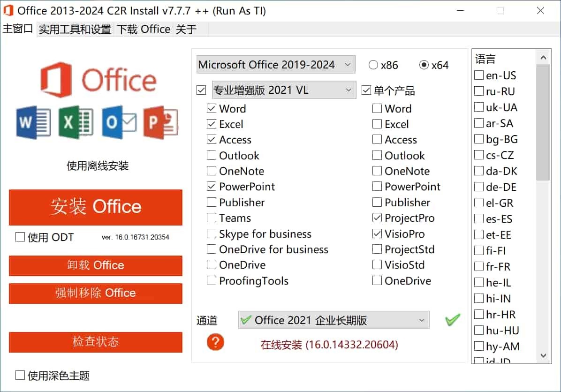
Task: Select the x86 radio button
Action: pyautogui.click(x=373, y=65)
